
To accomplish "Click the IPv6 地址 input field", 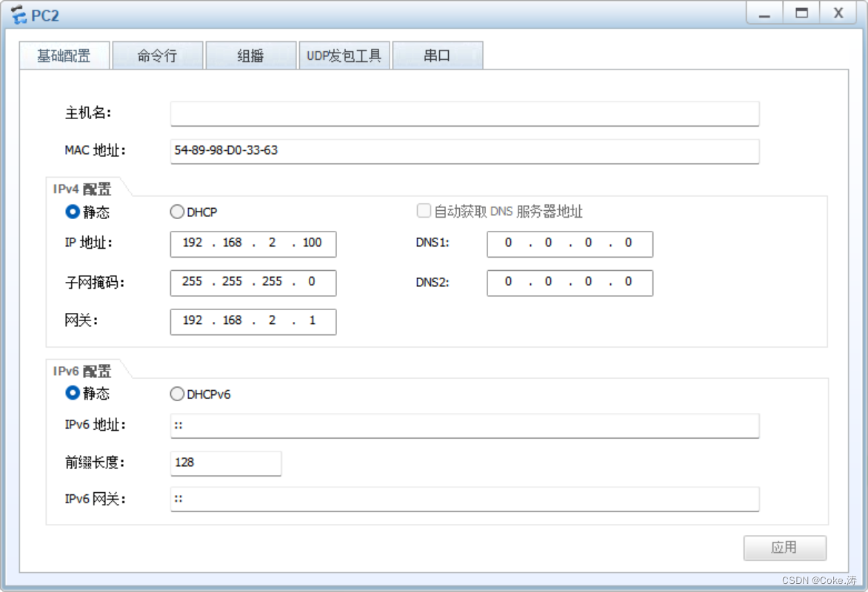I will 464,425.
